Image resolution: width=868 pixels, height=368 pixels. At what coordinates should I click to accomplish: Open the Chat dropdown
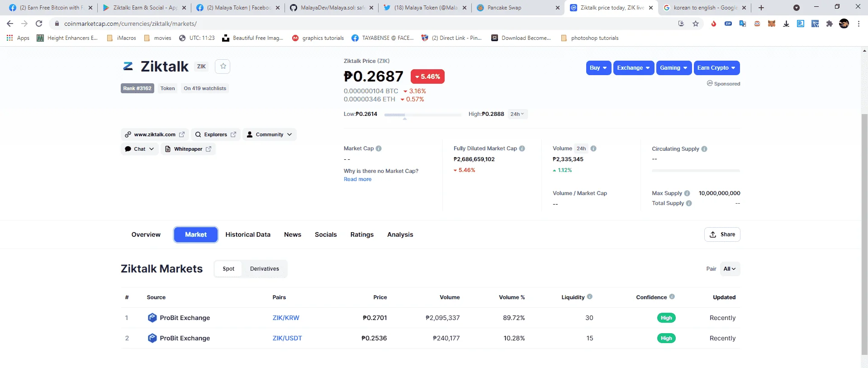(140, 149)
